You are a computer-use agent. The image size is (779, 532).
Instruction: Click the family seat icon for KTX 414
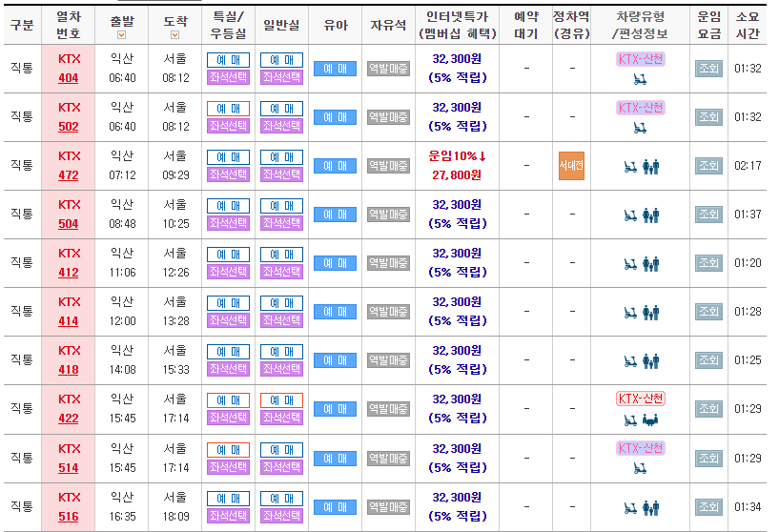coord(650,313)
